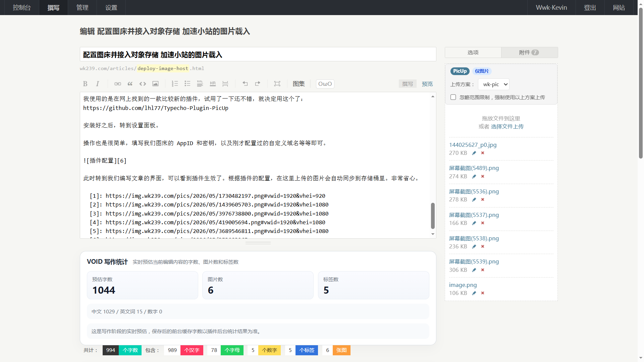Check the 忽略范围限制 force upload checkbox
This screenshot has width=644, height=362.
pyautogui.click(x=453, y=97)
